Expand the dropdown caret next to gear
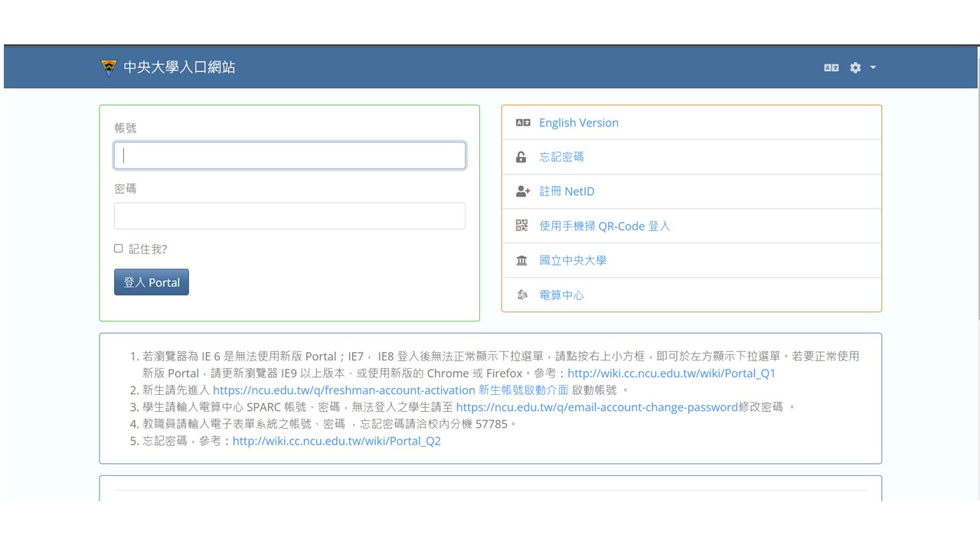This screenshot has width=980, height=551. click(x=873, y=67)
